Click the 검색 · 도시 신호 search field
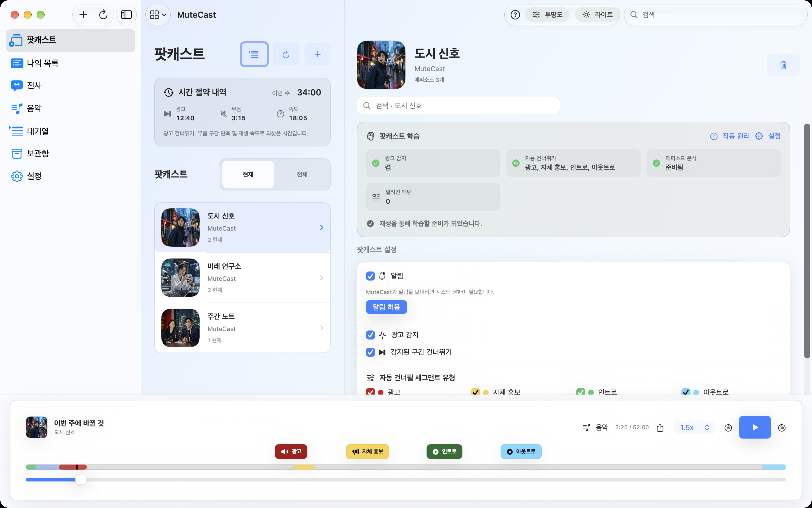The image size is (812, 508). [458, 106]
